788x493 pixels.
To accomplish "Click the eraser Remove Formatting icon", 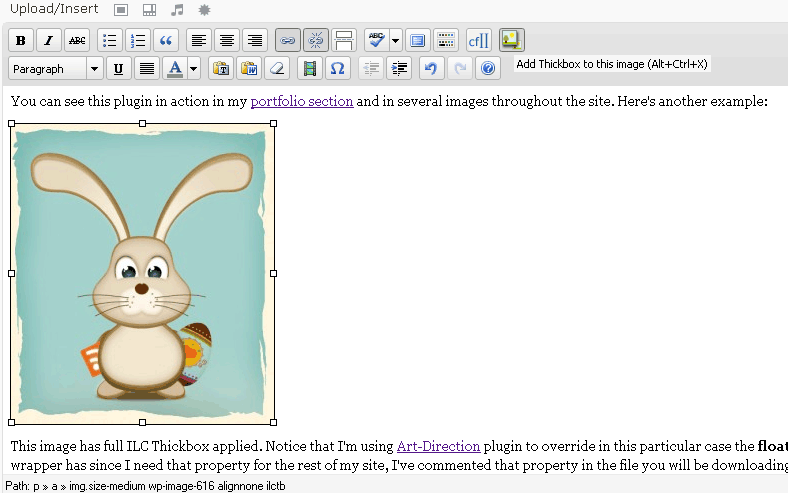I will coord(277,68).
